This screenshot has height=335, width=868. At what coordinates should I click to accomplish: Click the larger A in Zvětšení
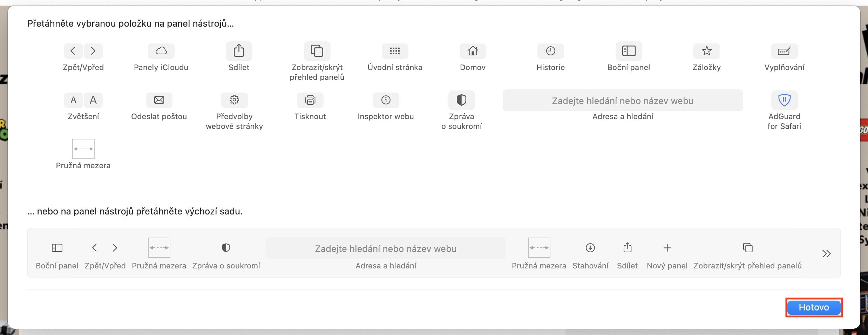click(93, 100)
